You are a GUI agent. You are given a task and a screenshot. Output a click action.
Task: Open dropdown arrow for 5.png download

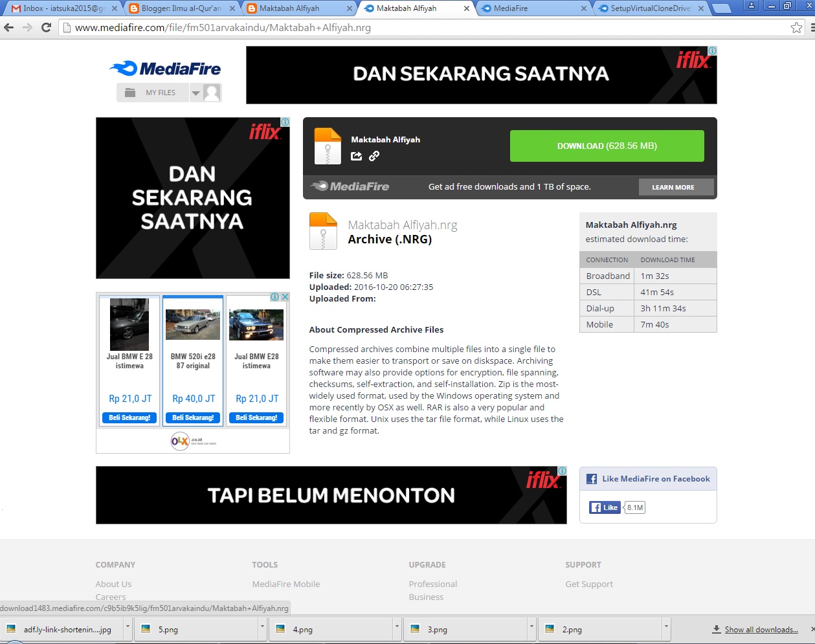[262, 628]
